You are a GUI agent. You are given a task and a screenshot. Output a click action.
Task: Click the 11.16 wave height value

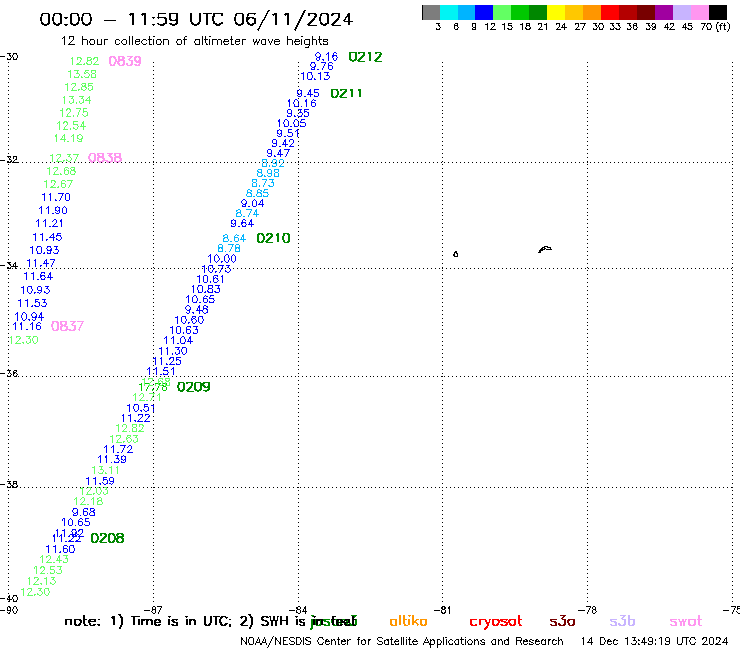coord(27,326)
